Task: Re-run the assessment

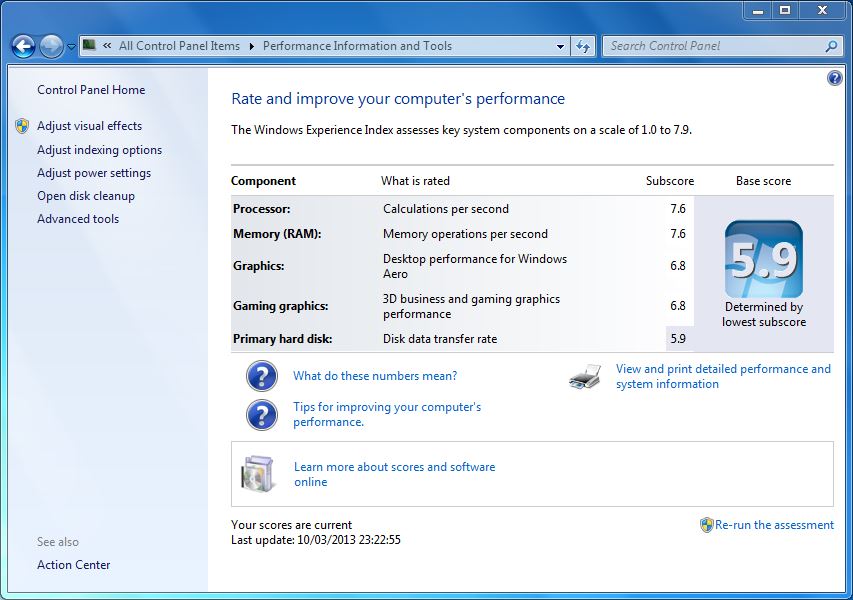Action: (x=773, y=525)
